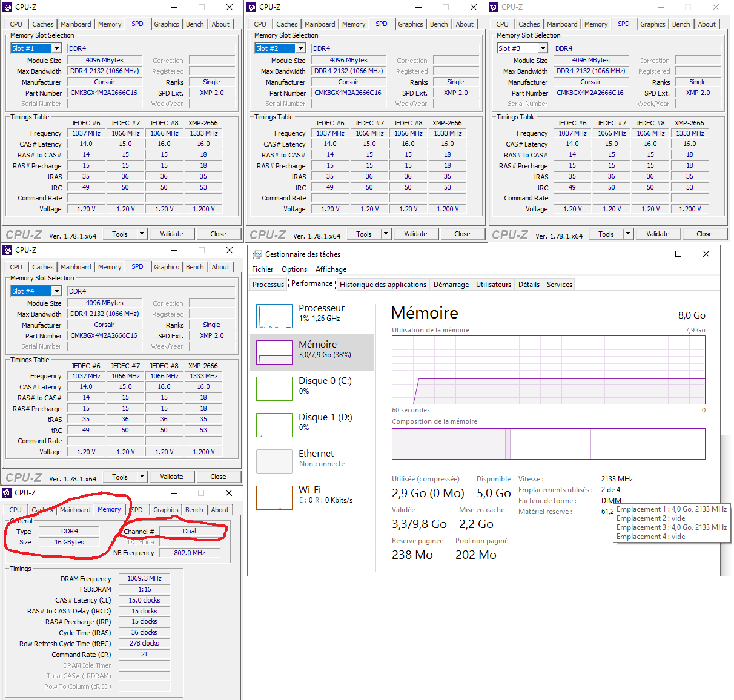The width and height of the screenshot is (734, 700).
Task: Open Slot #1 memory slot dropdown
Action: click(56, 48)
